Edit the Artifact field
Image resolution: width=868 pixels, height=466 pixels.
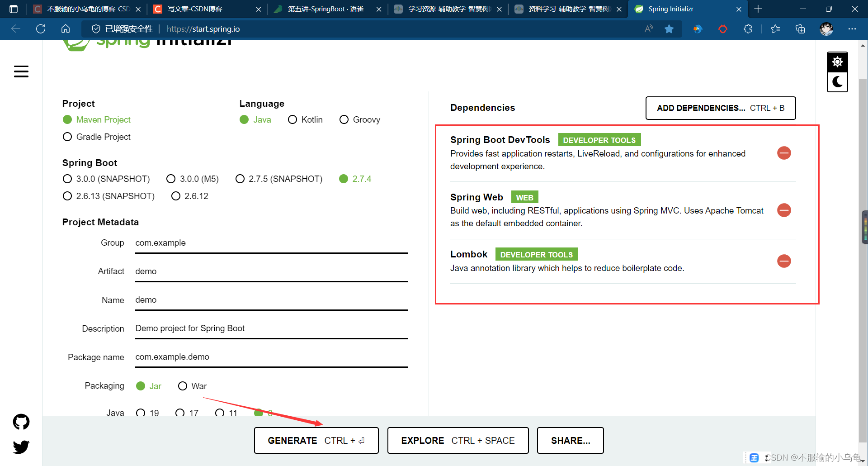point(271,271)
